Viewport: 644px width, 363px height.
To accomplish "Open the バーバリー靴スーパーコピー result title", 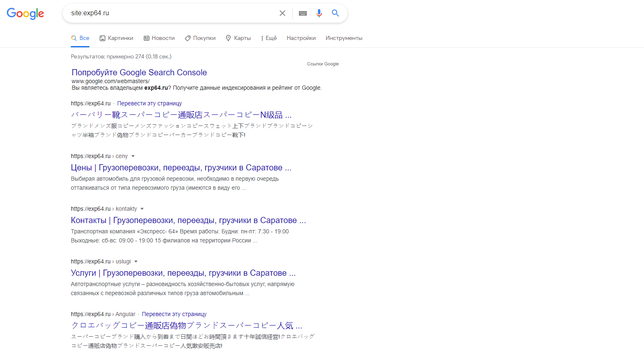I will [x=181, y=115].
